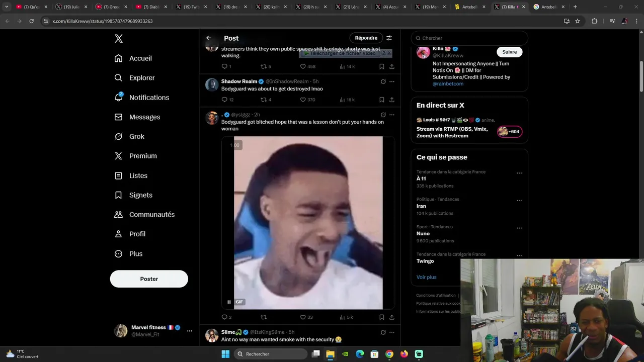Viewport: 644px width, 362px height.
Task: Open more options on Shadow Realm's reply
Action: point(391,81)
